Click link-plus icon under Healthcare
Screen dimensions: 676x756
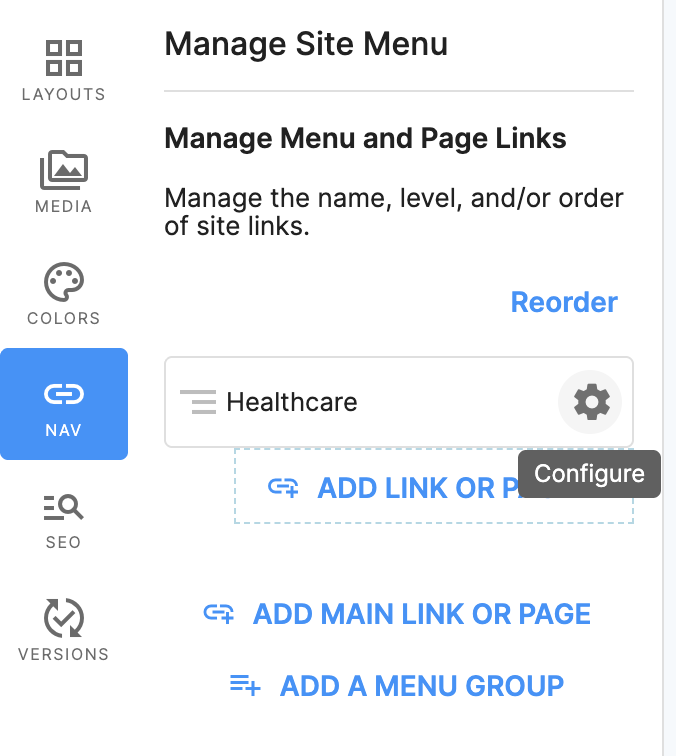click(283, 487)
